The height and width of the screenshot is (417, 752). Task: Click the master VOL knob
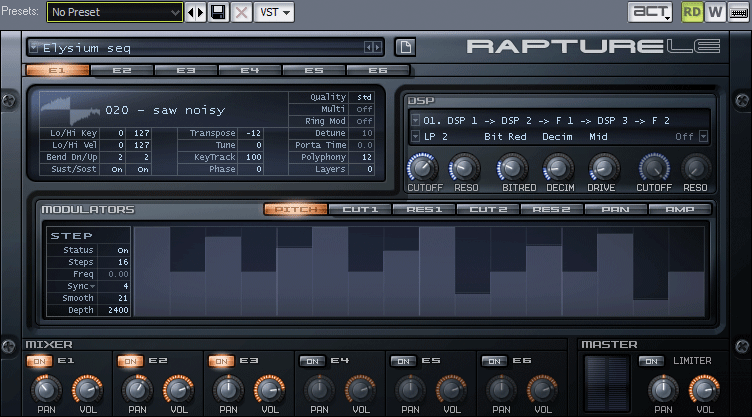tap(705, 390)
